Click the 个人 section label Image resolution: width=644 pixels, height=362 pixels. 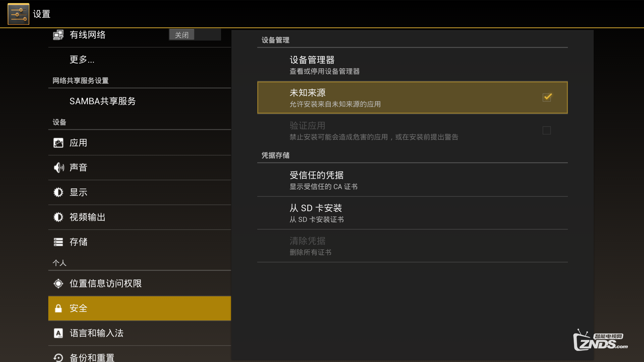click(x=59, y=263)
